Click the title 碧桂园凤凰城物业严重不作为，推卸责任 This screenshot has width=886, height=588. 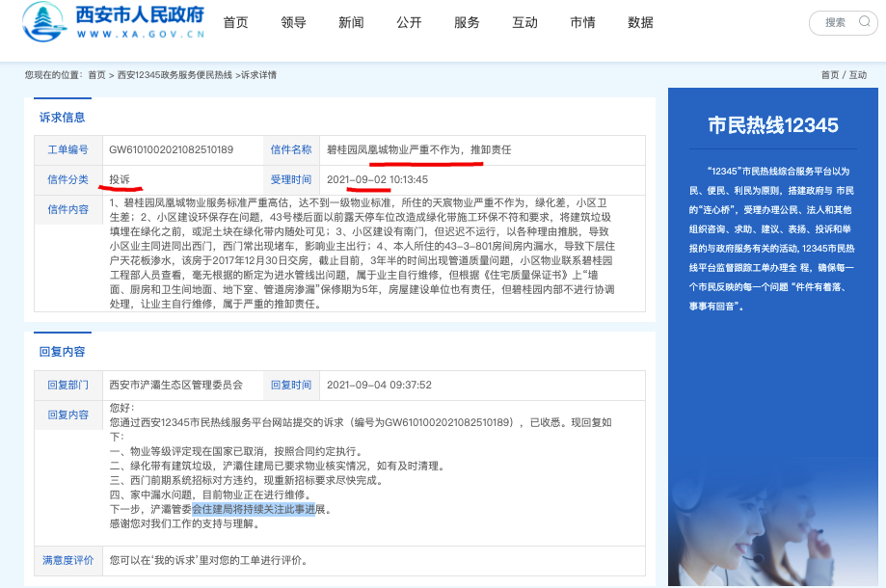coord(419,150)
